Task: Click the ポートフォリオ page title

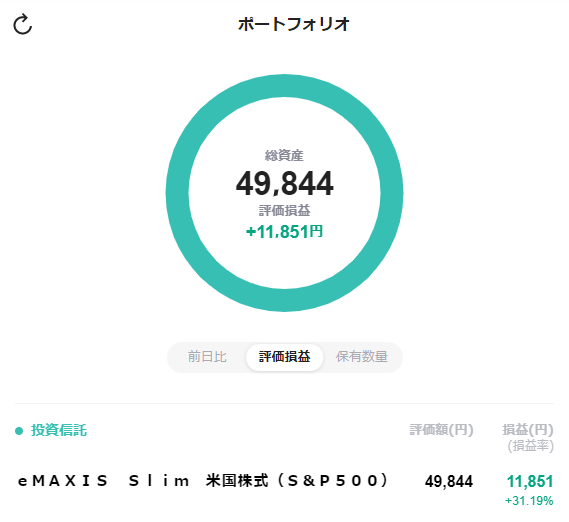Action: pos(293,24)
